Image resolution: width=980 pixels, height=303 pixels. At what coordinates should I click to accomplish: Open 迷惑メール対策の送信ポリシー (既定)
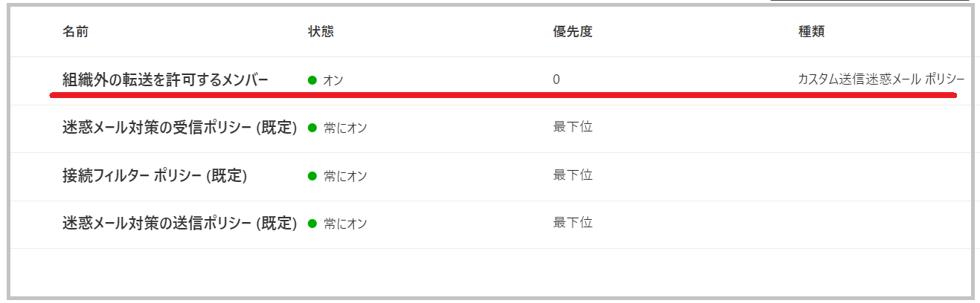point(180,223)
